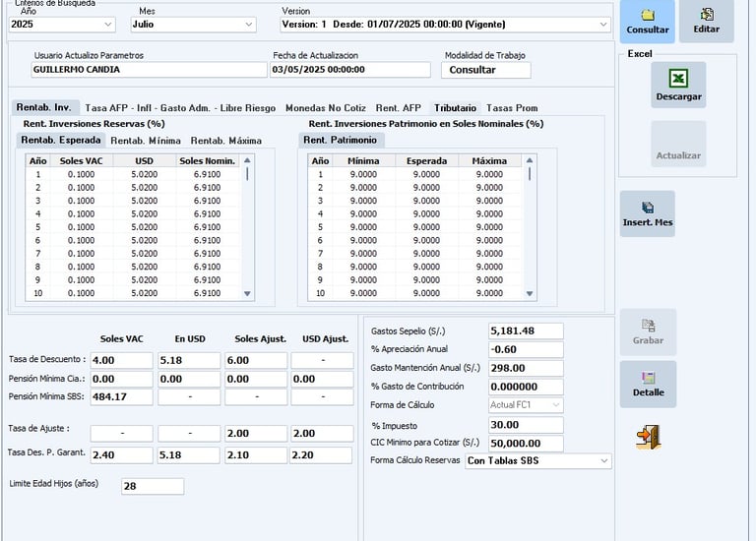Image resolution: width=756 pixels, height=541 pixels.
Task: Click the Insert. Mes copy icon
Action: click(x=647, y=213)
